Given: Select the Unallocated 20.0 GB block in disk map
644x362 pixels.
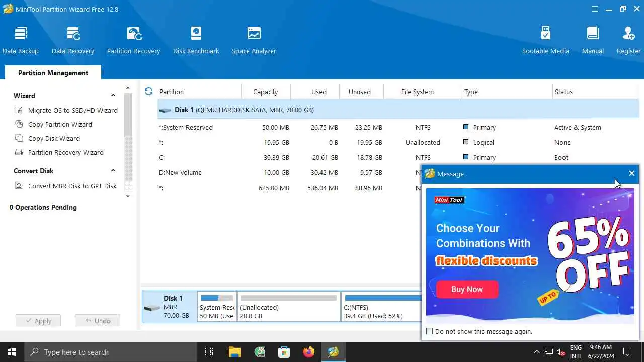Looking at the screenshot, I should (x=289, y=307).
